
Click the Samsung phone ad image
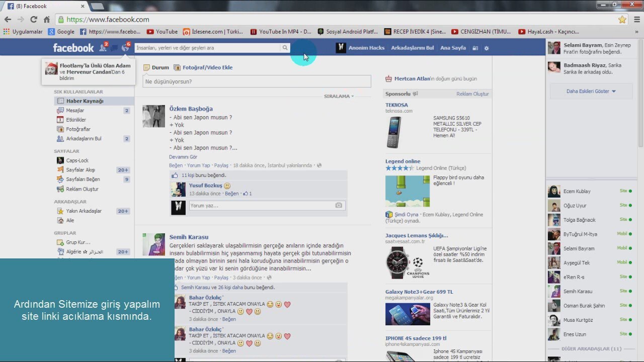(394, 132)
